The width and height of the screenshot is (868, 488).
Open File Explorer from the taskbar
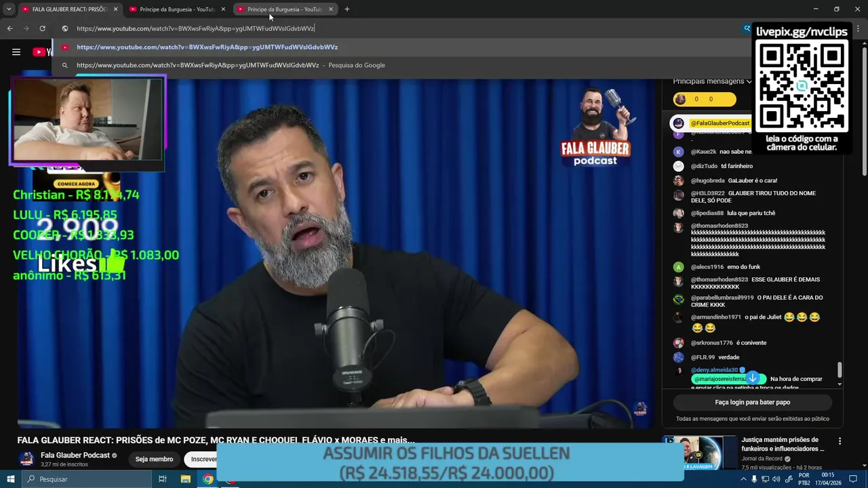click(185, 479)
